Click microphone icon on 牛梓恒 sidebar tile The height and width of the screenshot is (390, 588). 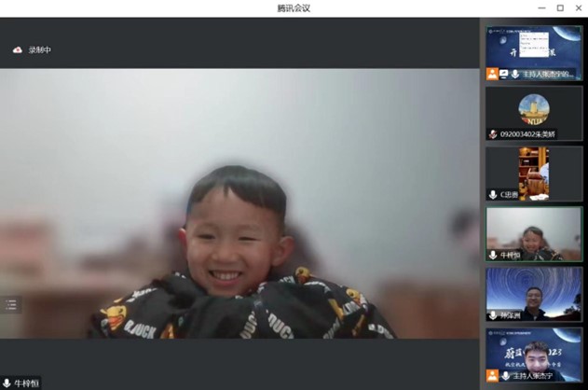click(493, 254)
